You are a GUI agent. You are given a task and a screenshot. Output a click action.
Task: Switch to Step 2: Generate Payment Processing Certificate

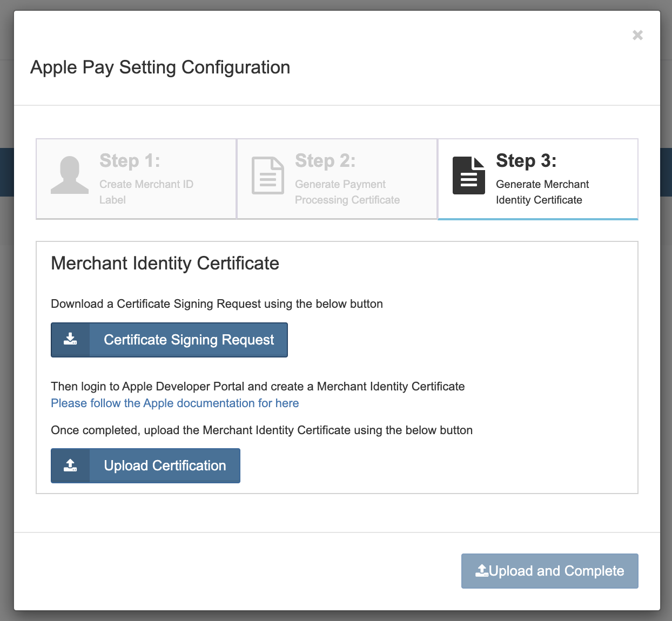[x=337, y=178]
